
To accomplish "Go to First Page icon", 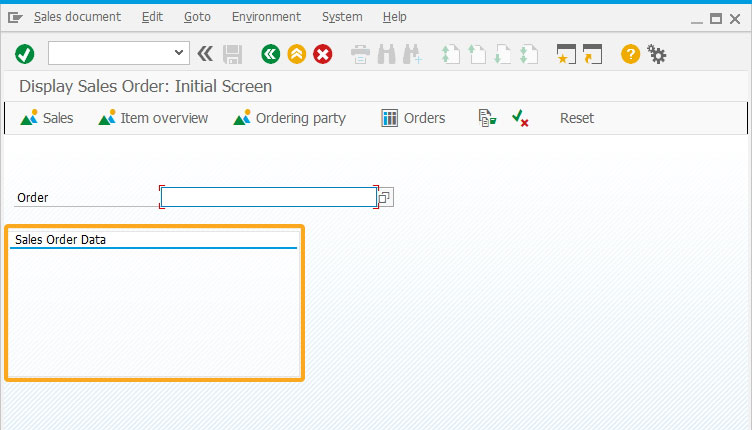I will [x=450, y=54].
